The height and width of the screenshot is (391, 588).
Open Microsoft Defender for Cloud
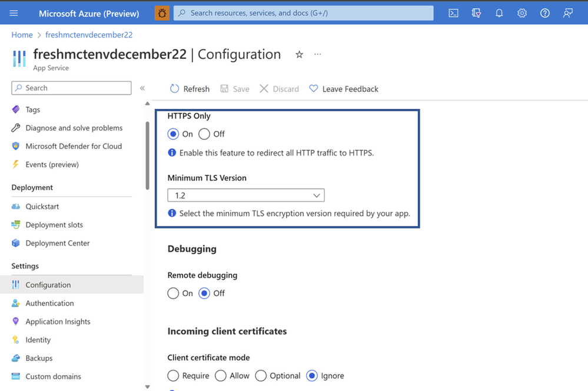(x=74, y=146)
